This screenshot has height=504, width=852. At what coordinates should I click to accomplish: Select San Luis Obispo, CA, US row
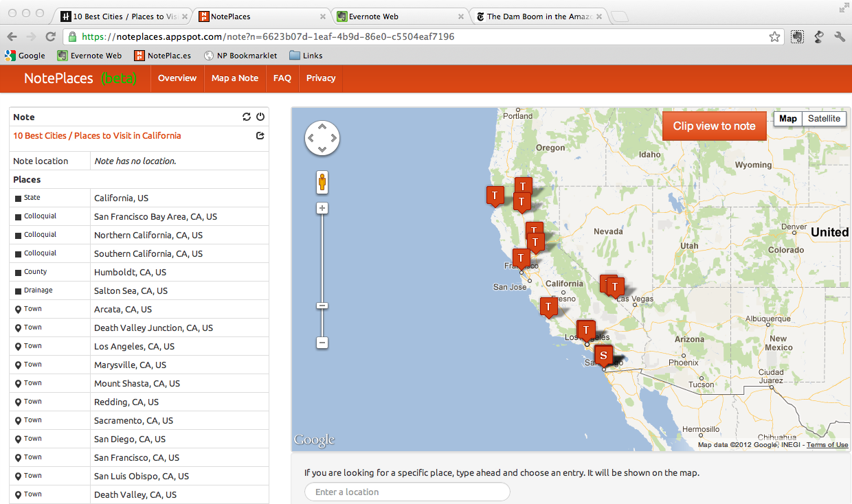tap(139, 477)
